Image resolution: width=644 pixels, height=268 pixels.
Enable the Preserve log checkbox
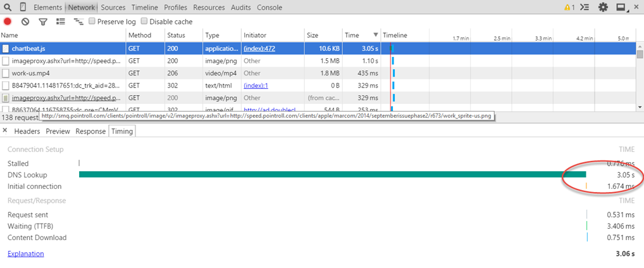click(92, 22)
